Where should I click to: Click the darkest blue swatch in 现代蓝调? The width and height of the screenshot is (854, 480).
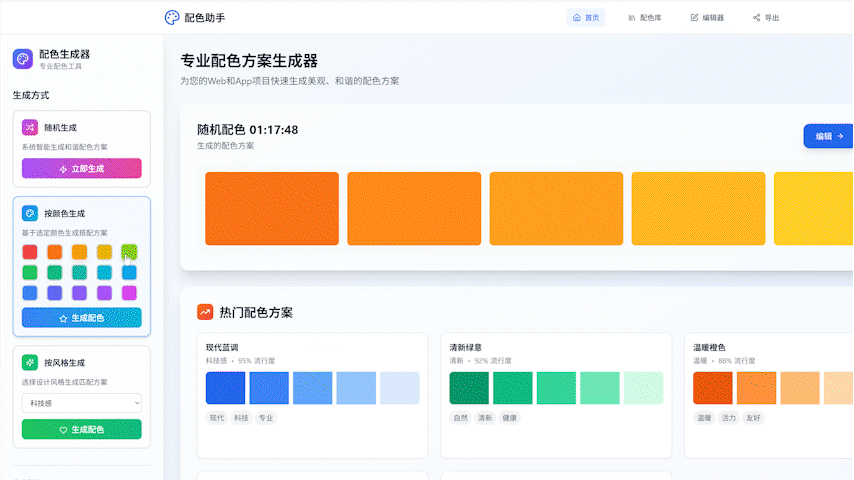(225, 388)
